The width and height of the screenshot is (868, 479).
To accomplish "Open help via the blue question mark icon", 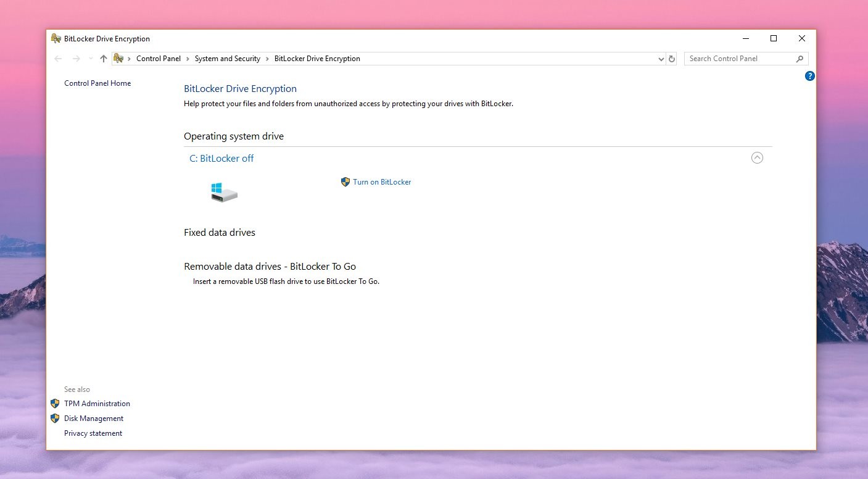I will (810, 76).
